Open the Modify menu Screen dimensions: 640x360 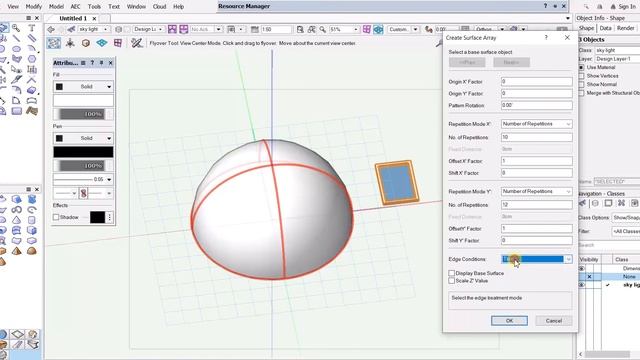coord(33,7)
